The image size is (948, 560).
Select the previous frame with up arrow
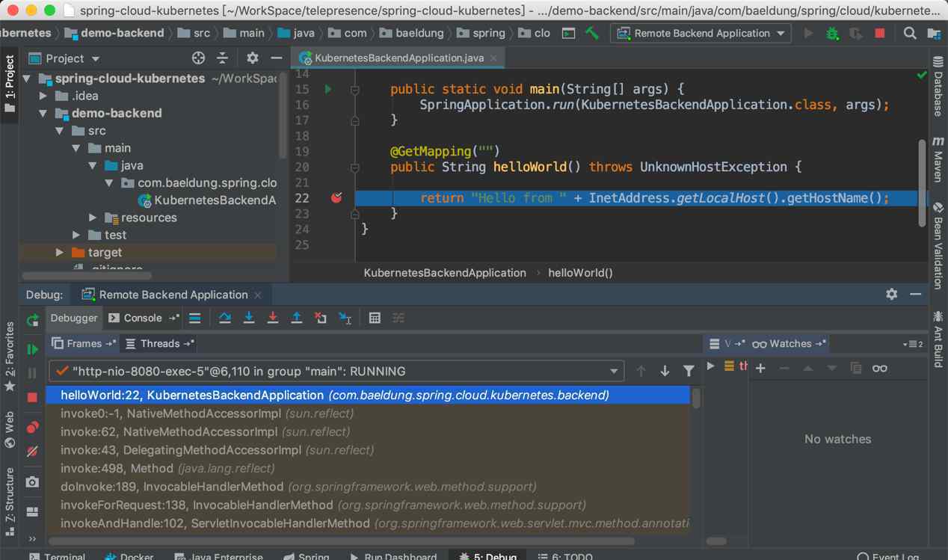pyautogui.click(x=641, y=371)
